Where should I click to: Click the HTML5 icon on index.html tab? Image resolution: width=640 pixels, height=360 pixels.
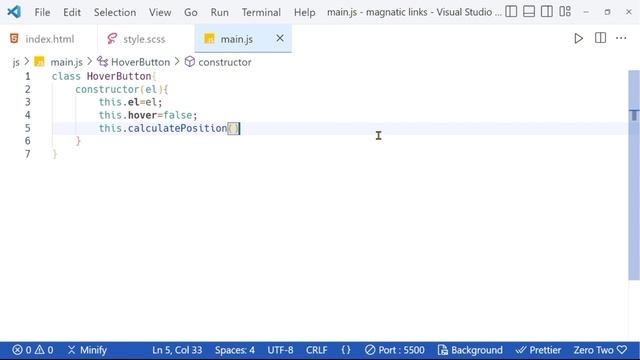coord(14,38)
